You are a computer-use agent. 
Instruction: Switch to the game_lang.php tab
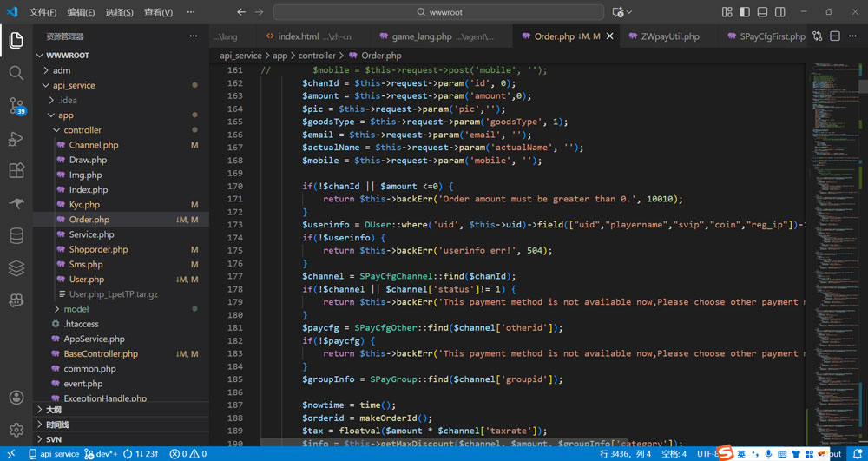pos(421,36)
